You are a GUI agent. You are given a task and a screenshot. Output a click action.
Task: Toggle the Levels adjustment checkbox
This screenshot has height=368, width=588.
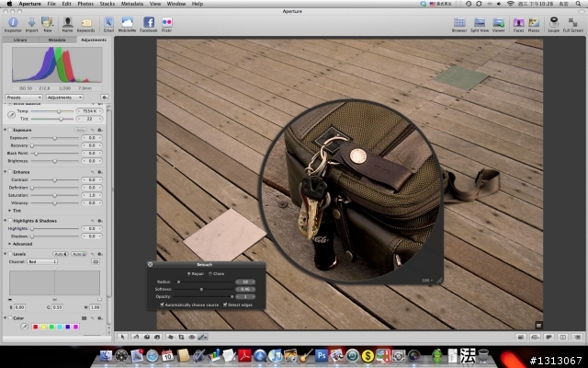(10, 254)
